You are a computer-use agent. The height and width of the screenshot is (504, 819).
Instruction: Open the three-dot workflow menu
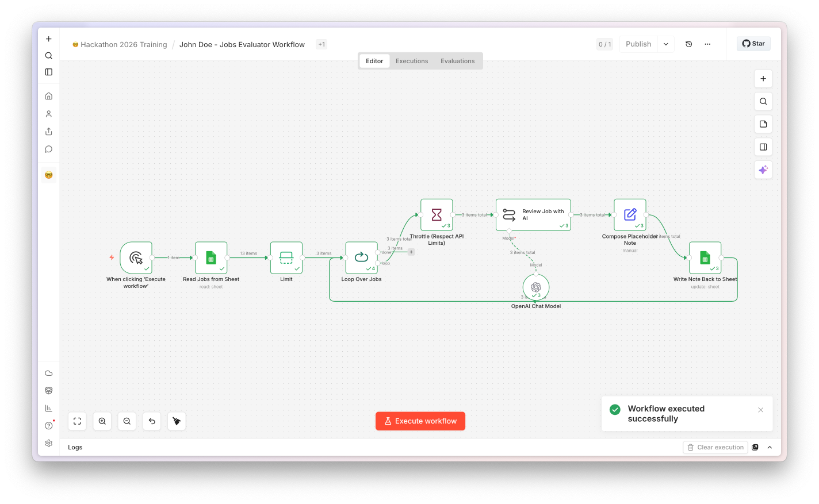coord(707,44)
